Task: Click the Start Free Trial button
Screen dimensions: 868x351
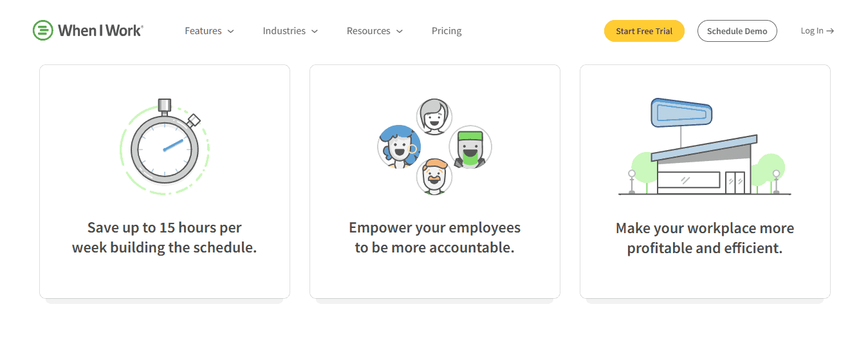Action: click(x=644, y=31)
